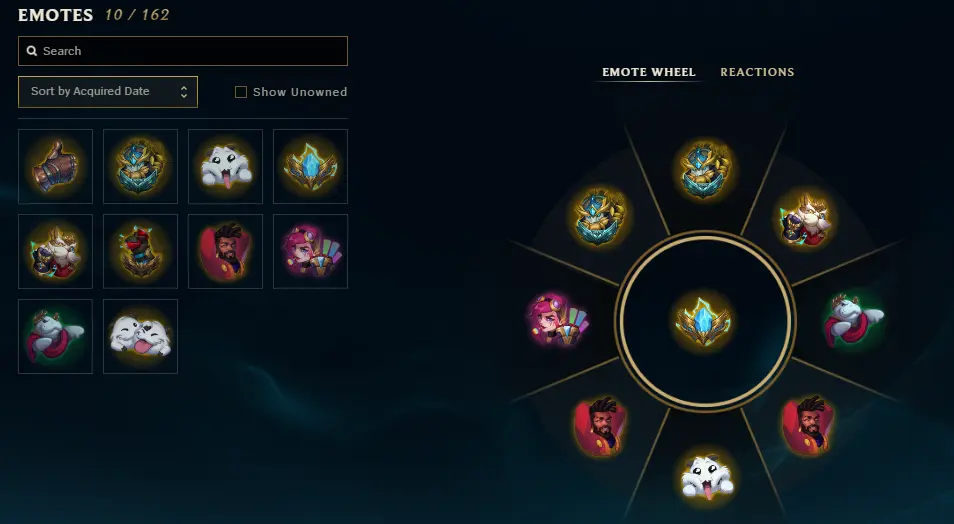
Task: Click the right wheel slot caped poro
Action: point(854,320)
